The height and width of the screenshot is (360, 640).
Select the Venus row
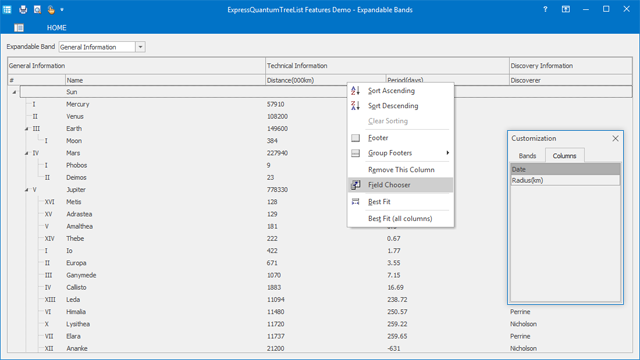pos(320,117)
